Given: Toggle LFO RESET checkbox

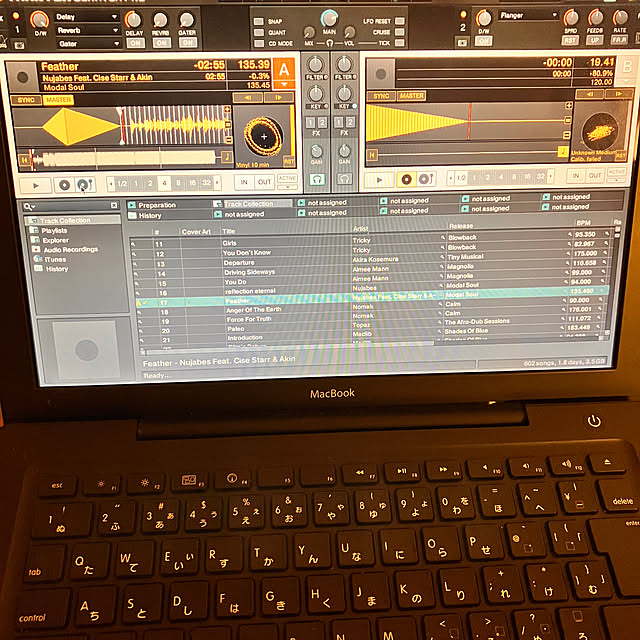Looking at the screenshot, I should [x=400, y=21].
